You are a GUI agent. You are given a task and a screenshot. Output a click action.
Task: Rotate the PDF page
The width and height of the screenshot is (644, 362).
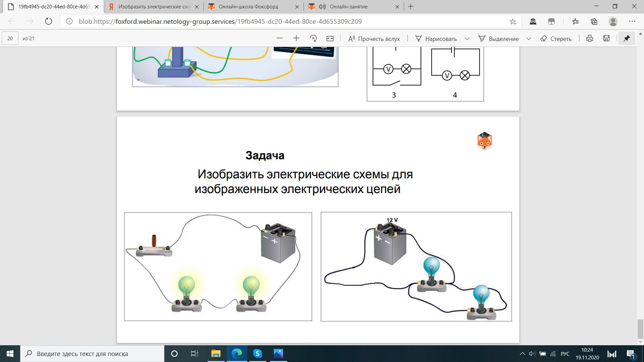point(313,39)
